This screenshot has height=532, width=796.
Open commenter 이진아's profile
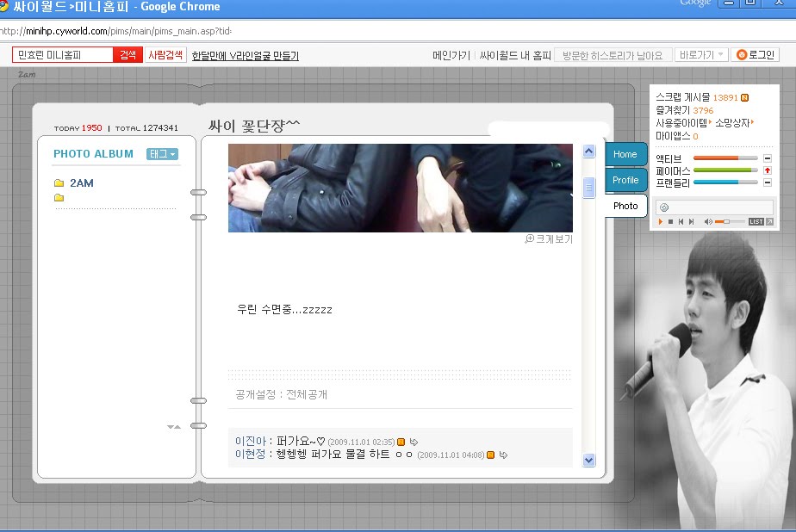(x=251, y=442)
